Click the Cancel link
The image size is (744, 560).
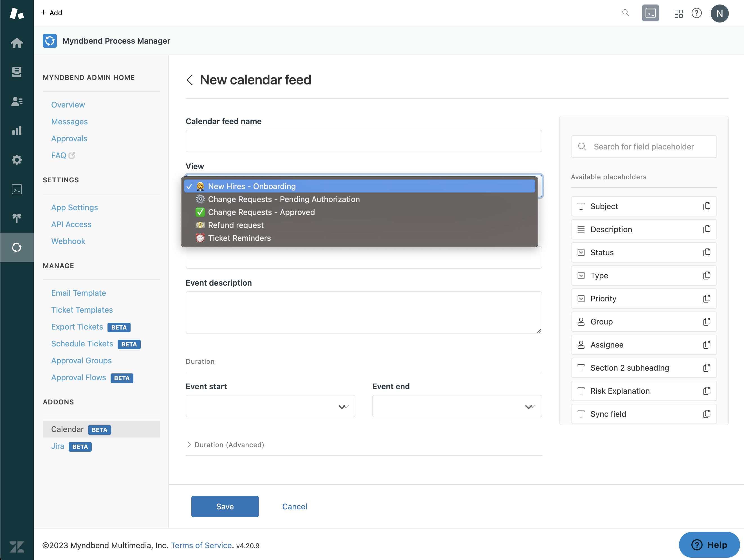click(x=294, y=507)
